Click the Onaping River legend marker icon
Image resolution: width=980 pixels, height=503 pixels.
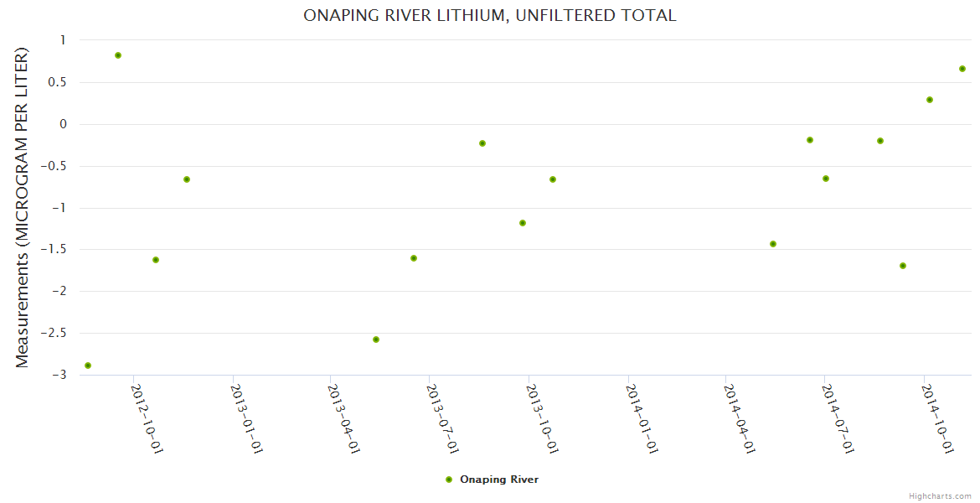(448, 480)
